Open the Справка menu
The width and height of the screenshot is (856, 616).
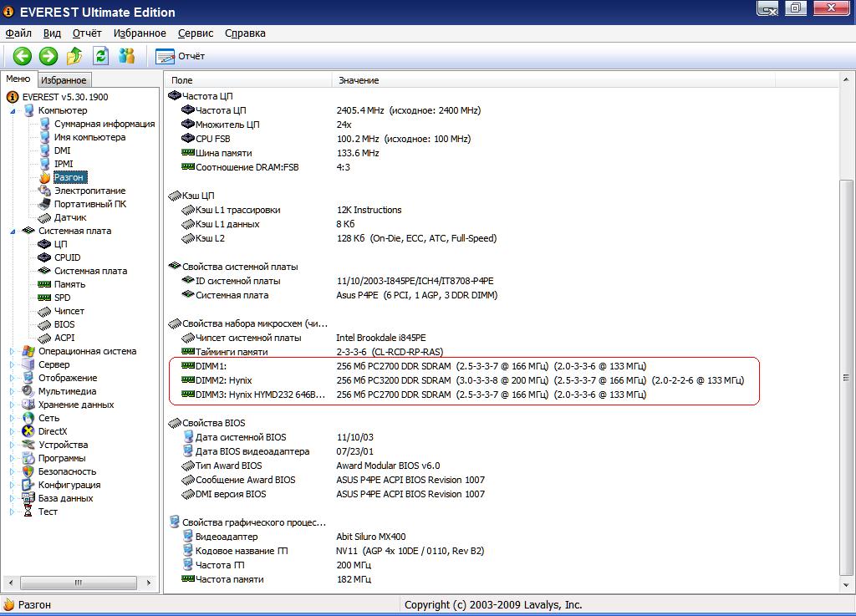point(245,33)
